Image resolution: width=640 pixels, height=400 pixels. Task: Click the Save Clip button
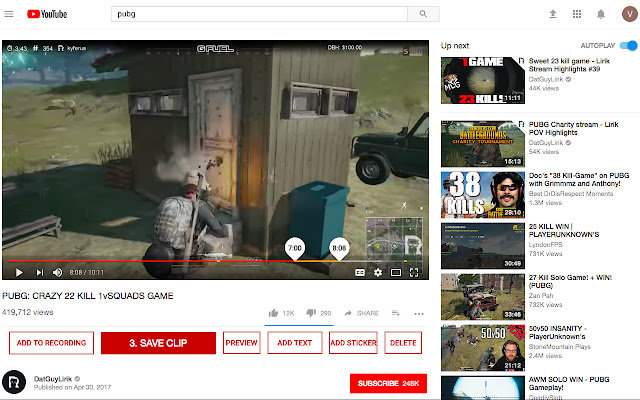[158, 343]
